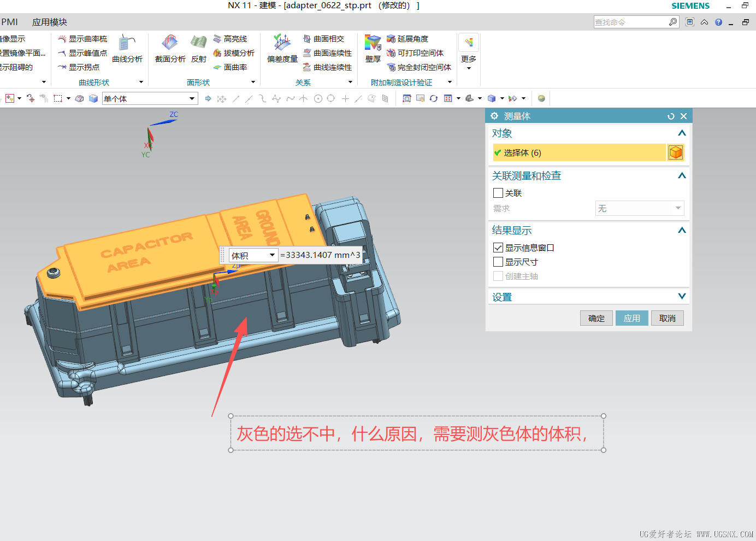Image resolution: width=756 pixels, height=541 pixels.
Task: Uncheck 显示信息窗口 checkbox
Action: pos(498,248)
